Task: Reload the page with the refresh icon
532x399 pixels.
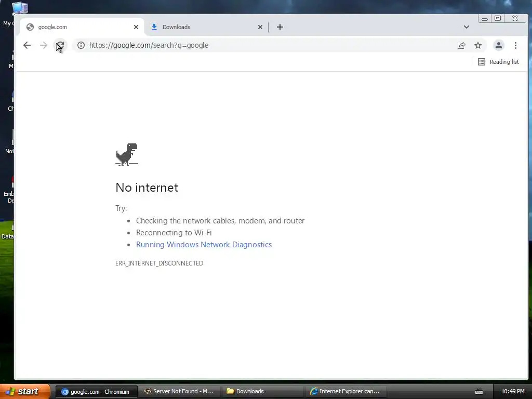Action: click(60, 45)
